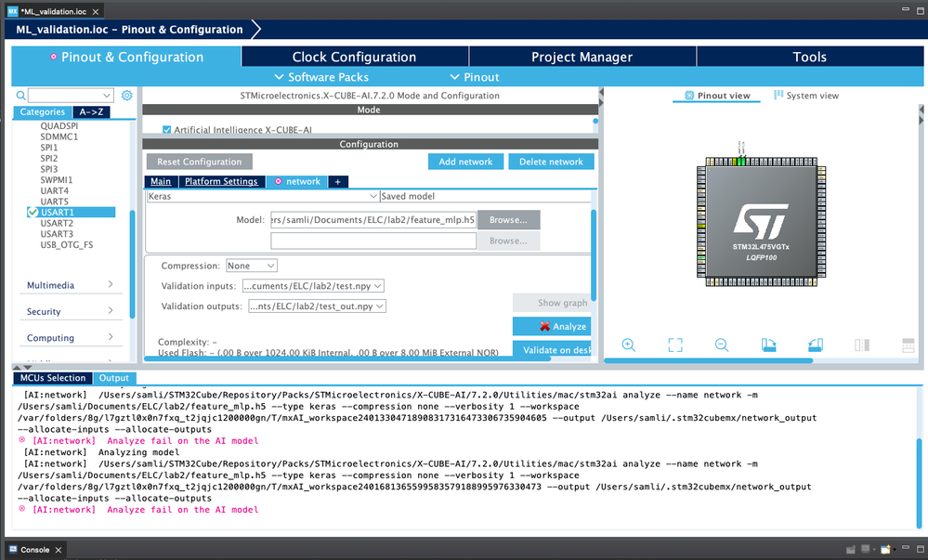928x560 pixels.
Task: Select the Main configuration tab
Action: tap(161, 182)
